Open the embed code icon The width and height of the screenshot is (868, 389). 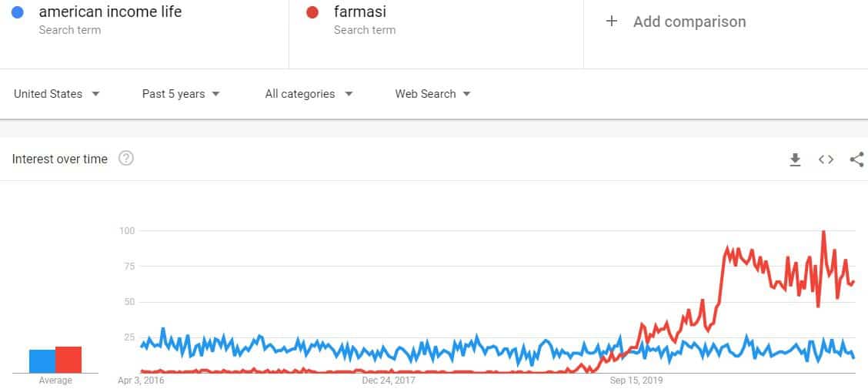[x=826, y=159]
